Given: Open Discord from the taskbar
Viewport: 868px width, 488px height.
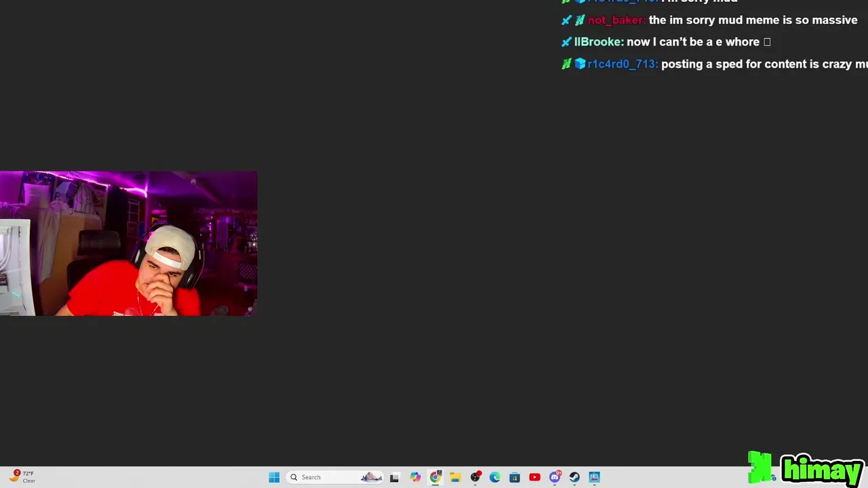Looking at the screenshot, I should click(555, 477).
